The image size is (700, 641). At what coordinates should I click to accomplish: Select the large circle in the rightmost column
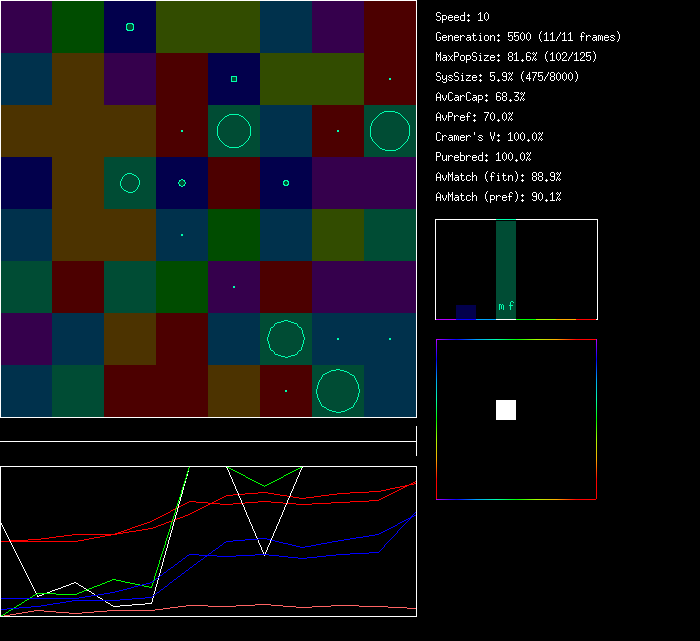[x=389, y=131]
